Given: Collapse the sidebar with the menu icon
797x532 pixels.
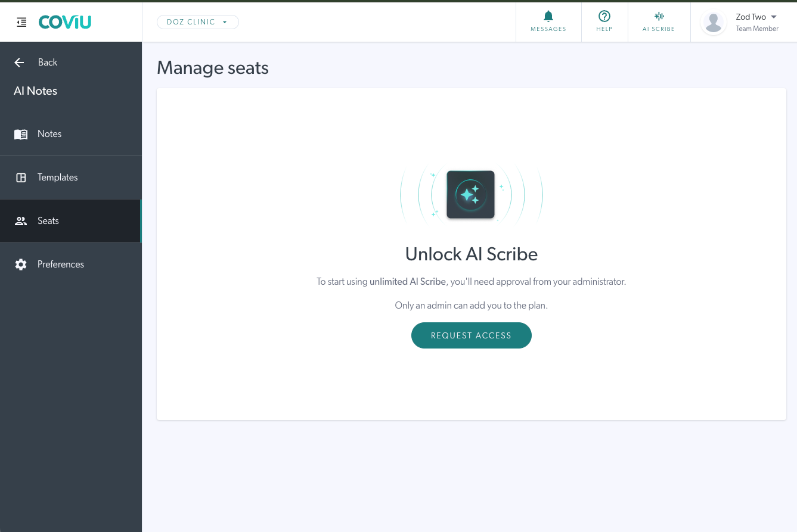Looking at the screenshot, I should coord(21,23).
